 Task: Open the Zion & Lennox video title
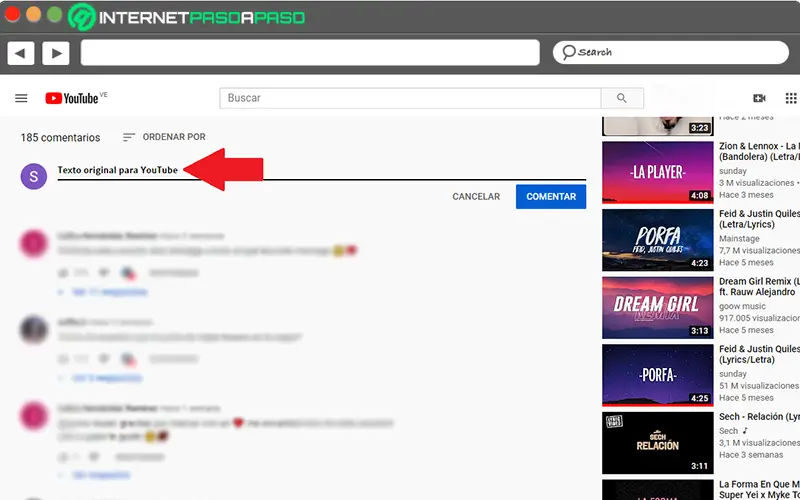[759, 152]
